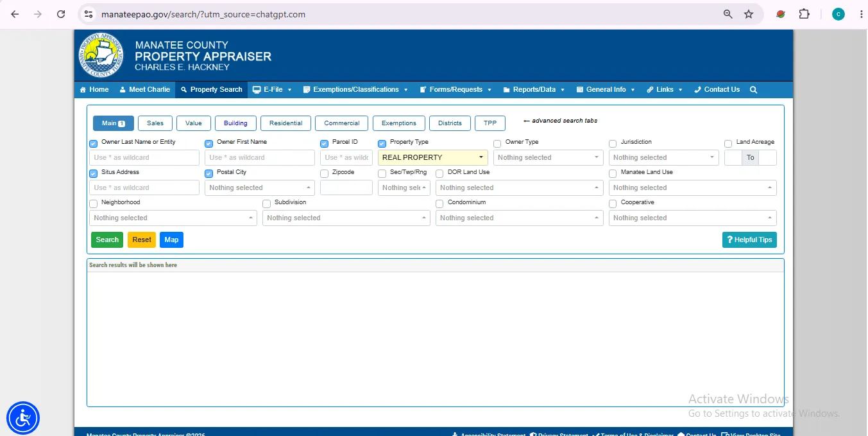
Task: Open the Postal City dropdown
Action: [x=260, y=187]
